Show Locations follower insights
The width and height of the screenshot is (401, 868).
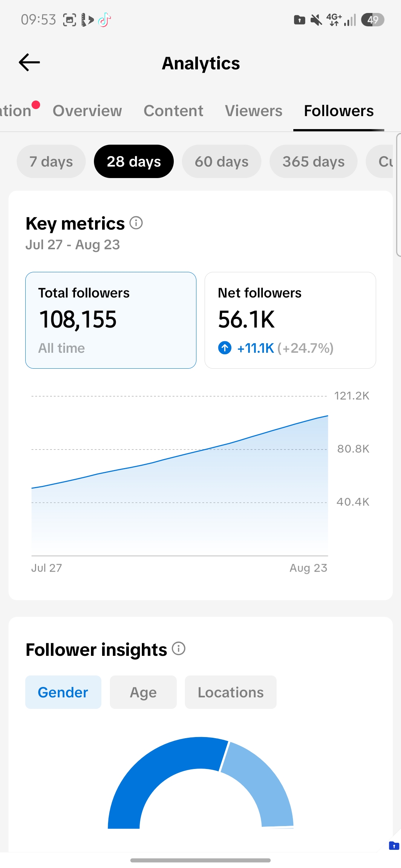(x=231, y=692)
